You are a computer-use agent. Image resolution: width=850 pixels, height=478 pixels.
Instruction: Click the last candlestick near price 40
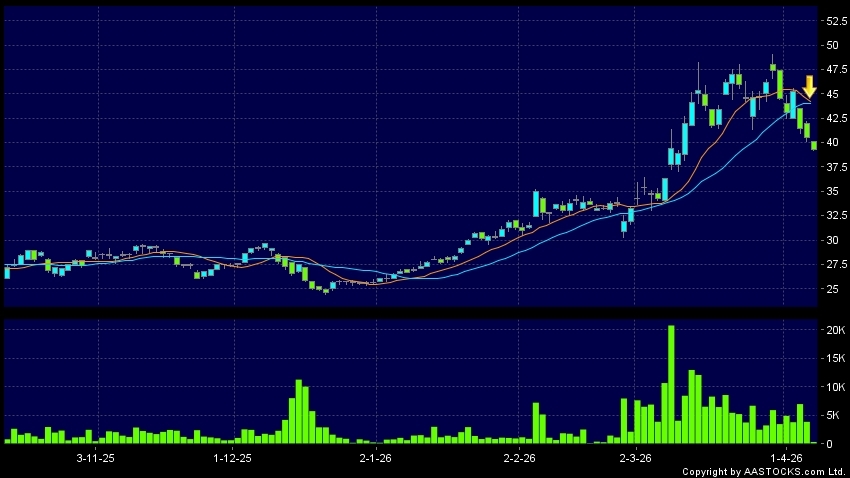pyautogui.click(x=814, y=145)
